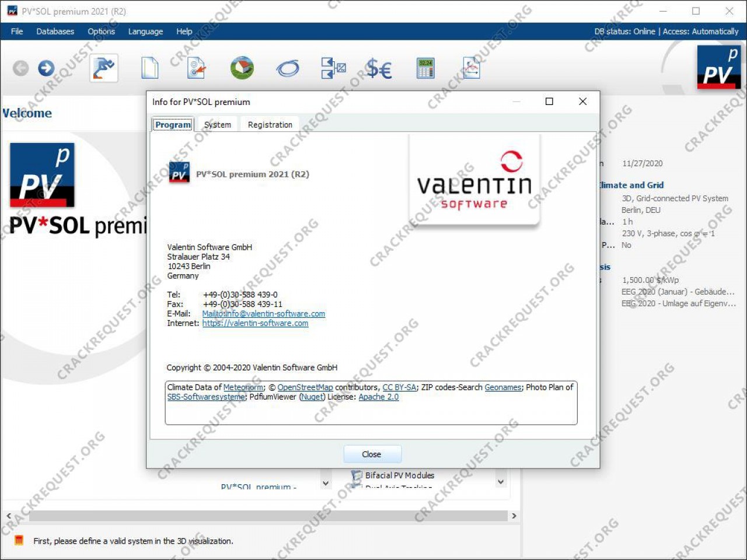Click the 11/27/2020 date value
The width and height of the screenshot is (747, 560).
(643, 163)
